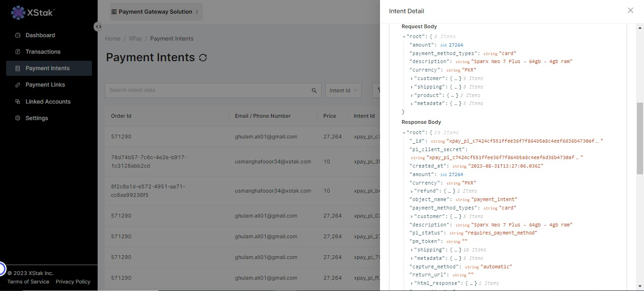Click the Search intent data field
Screen dimensions: 644x291
[x=207, y=90]
